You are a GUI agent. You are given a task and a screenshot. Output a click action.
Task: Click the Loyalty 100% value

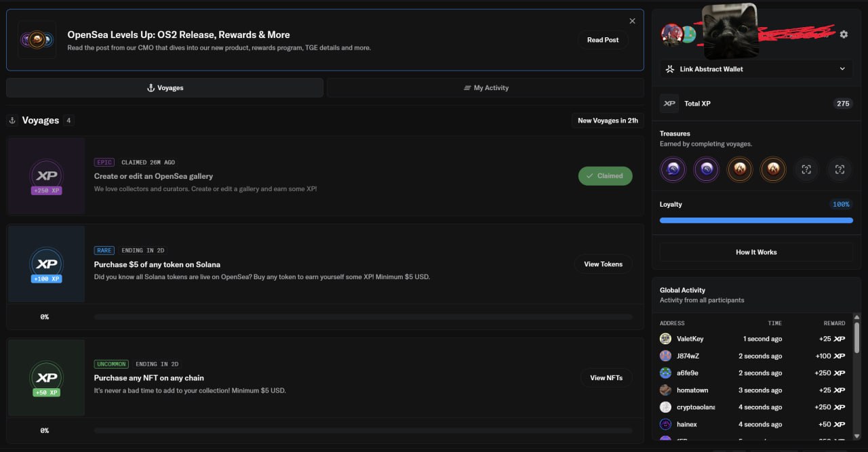(x=841, y=204)
